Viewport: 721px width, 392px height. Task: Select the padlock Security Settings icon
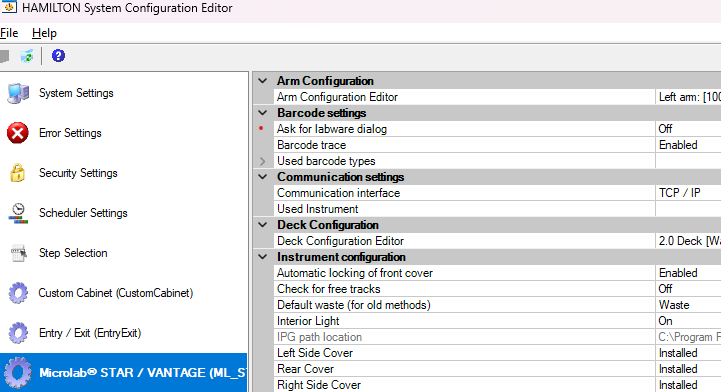(18, 173)
